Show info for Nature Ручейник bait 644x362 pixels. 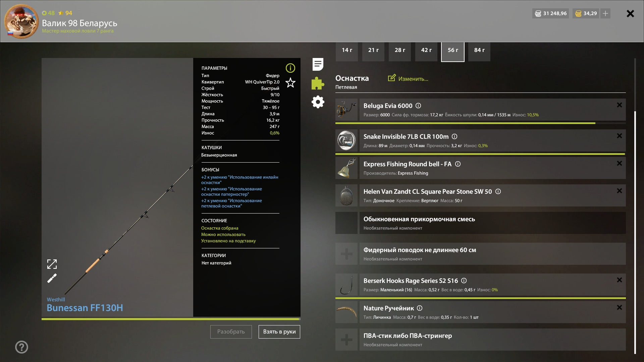pyautogui.click(x=420, y=308)
